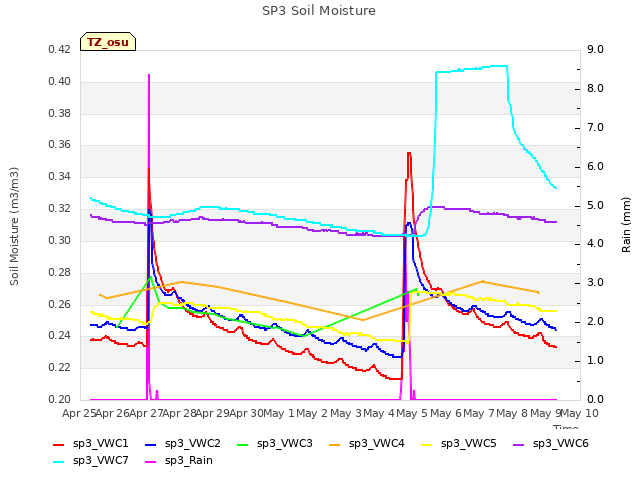The image size is (640, 480).
Task: Click magenta swatch beside sp3_Rain
Action: tap(151, 462)
